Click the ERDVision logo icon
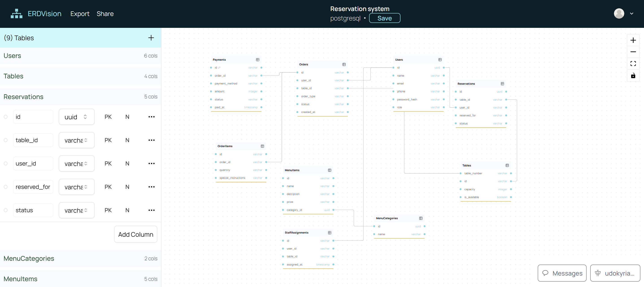 coord(17,13)
